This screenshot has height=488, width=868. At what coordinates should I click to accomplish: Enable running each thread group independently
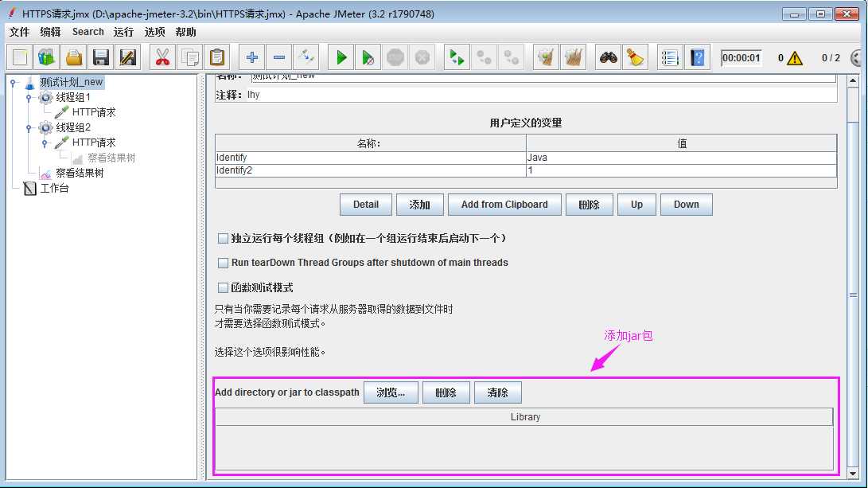coord(223,239)
